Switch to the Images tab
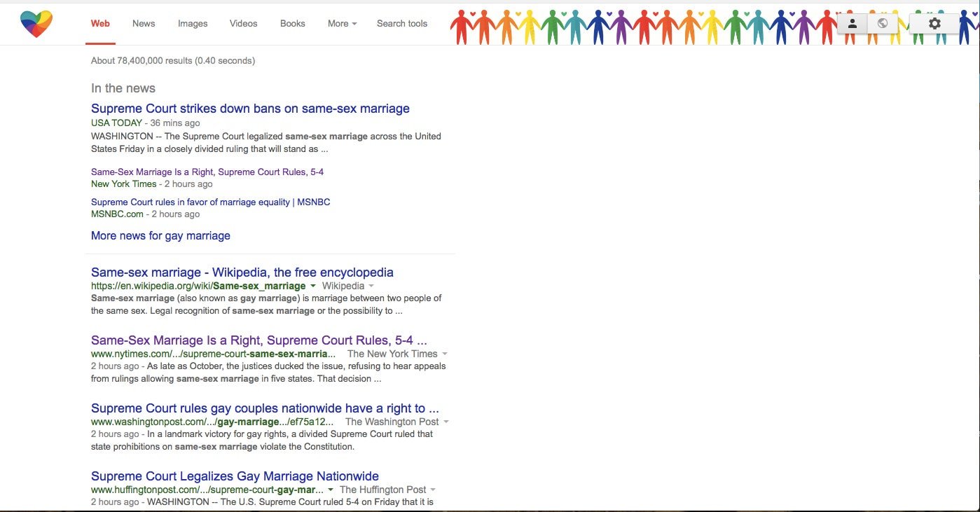The image size is (980, 512). tap(193, 23)
